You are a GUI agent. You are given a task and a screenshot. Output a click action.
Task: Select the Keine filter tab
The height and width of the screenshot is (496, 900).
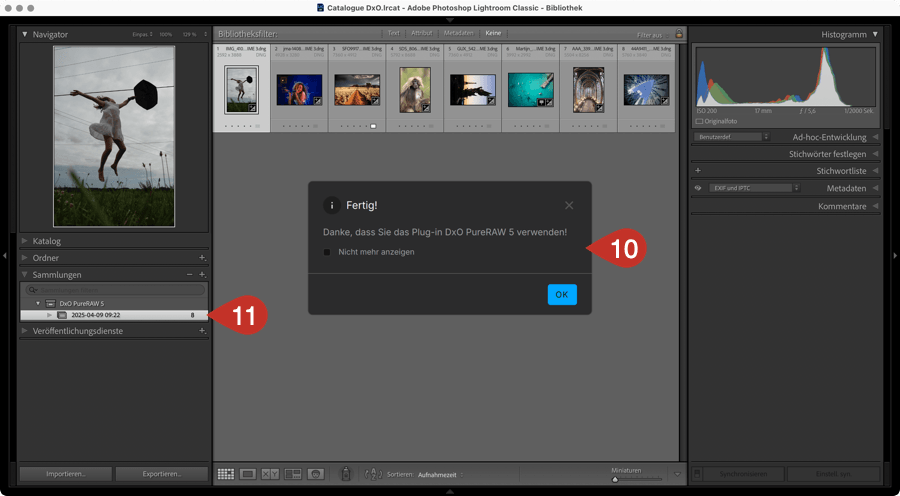point(493,33)
